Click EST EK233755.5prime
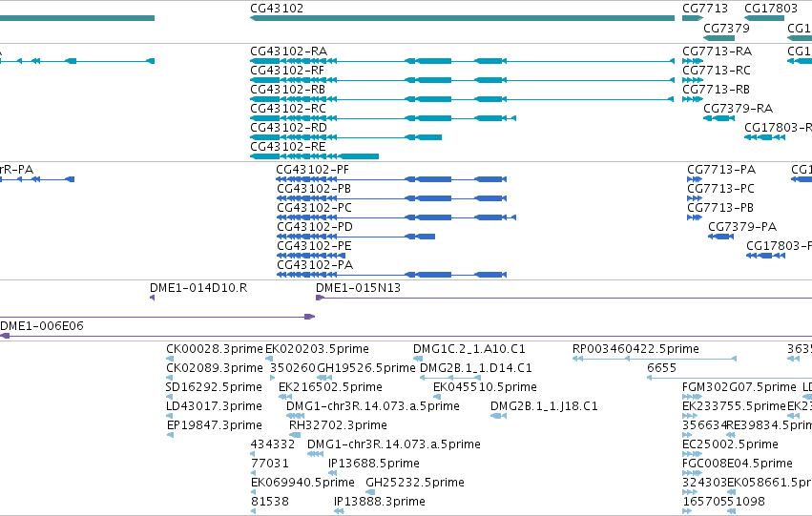Viewport: 812px width, 516px height. click(735, 407)
